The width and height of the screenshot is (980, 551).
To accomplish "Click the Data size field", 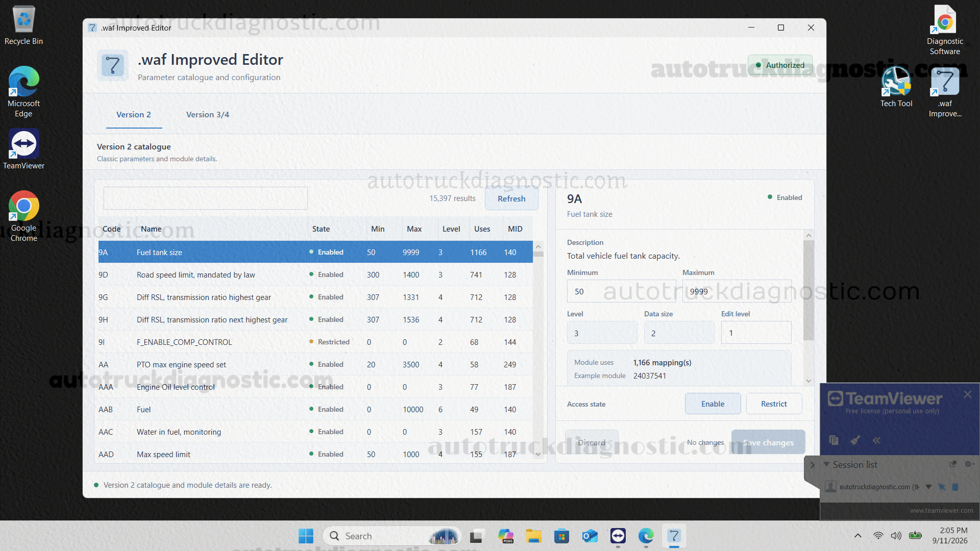I will 679,333.
